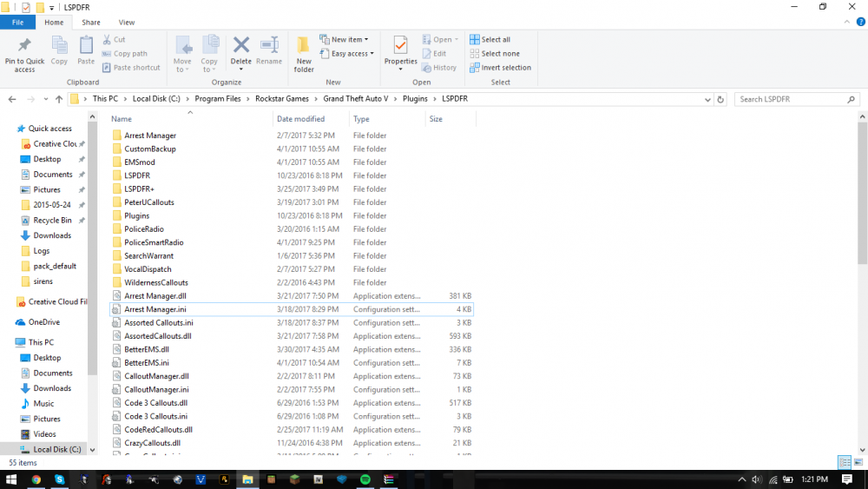Click Grand Theft Auto V breadcrumb

point(355,98)
